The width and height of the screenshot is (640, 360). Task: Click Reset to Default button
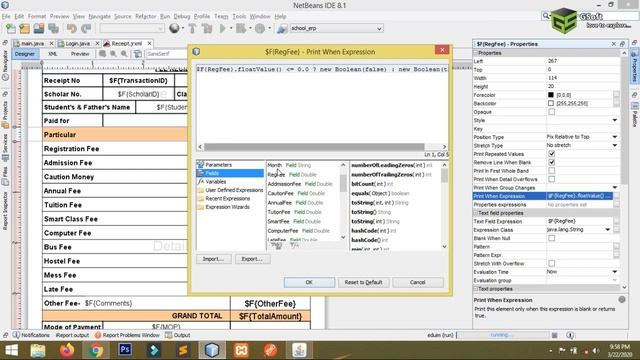(363, 282)
